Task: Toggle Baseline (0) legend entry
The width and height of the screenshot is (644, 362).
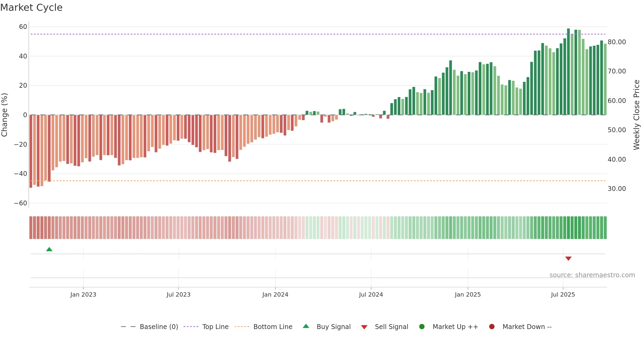Action: 149,327
